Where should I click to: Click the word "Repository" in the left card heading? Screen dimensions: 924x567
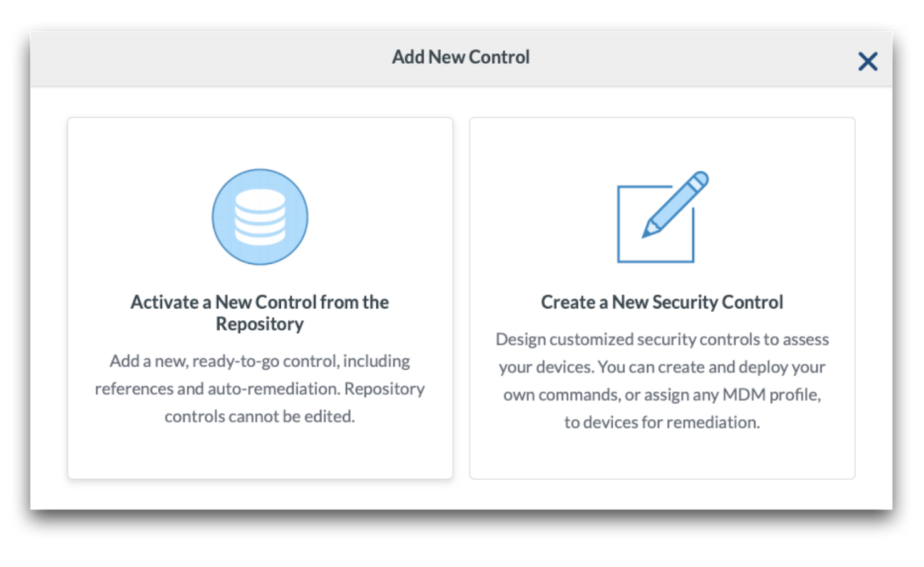pos(260,324)
